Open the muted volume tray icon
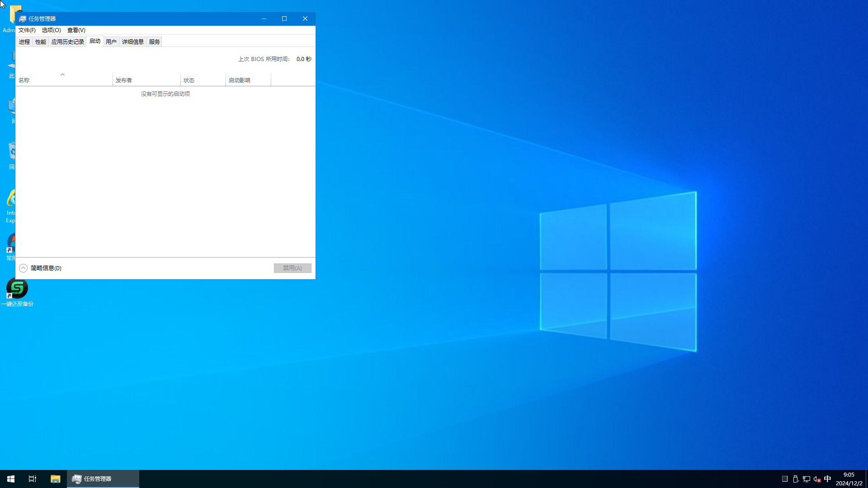Image resolution: width=868 pixels, height=488 pixels. [x=817, y=479]
